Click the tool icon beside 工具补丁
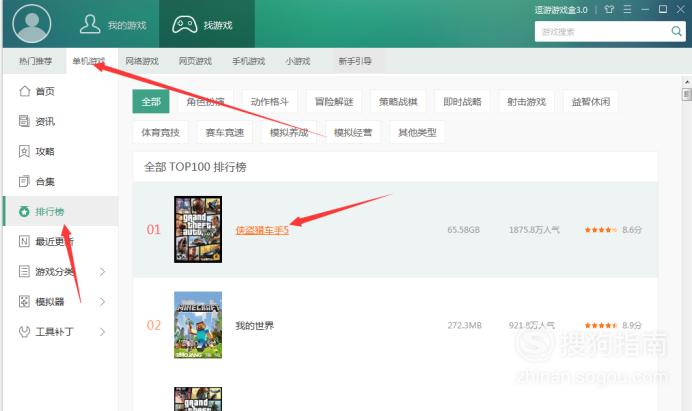Viewport: 692px width, 411px height. point(24,331)
